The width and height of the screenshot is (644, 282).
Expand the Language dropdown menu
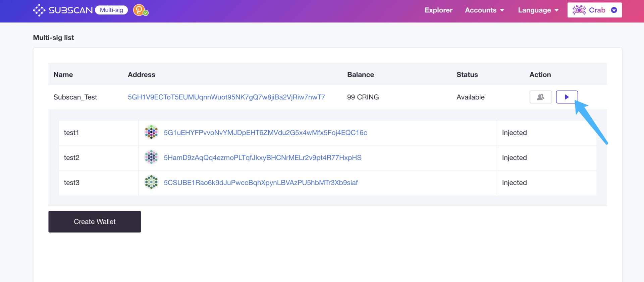(x=538, y=10)
